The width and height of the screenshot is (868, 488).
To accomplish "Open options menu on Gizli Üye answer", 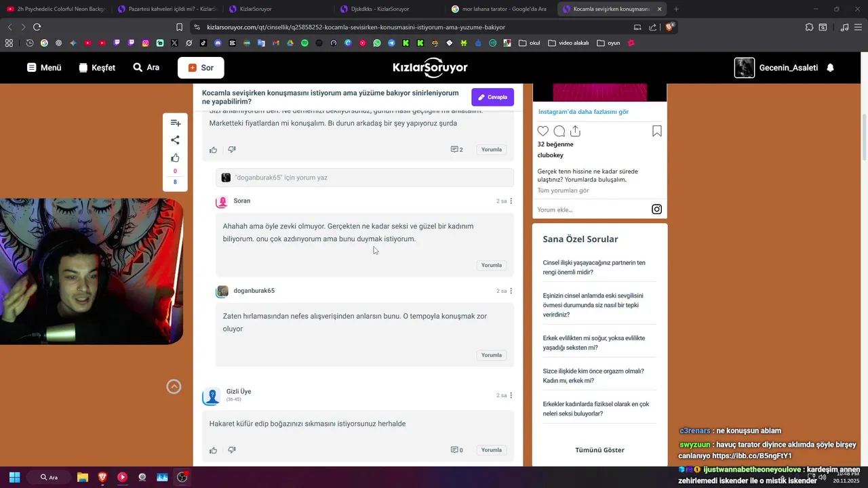I will pos(511,395).
